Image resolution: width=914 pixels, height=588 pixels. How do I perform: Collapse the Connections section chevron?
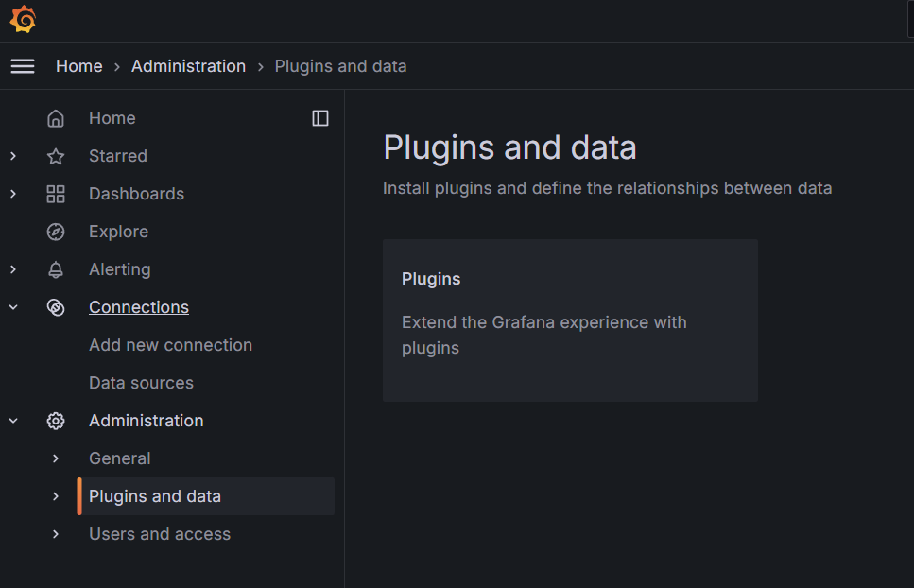pos(13,307)
